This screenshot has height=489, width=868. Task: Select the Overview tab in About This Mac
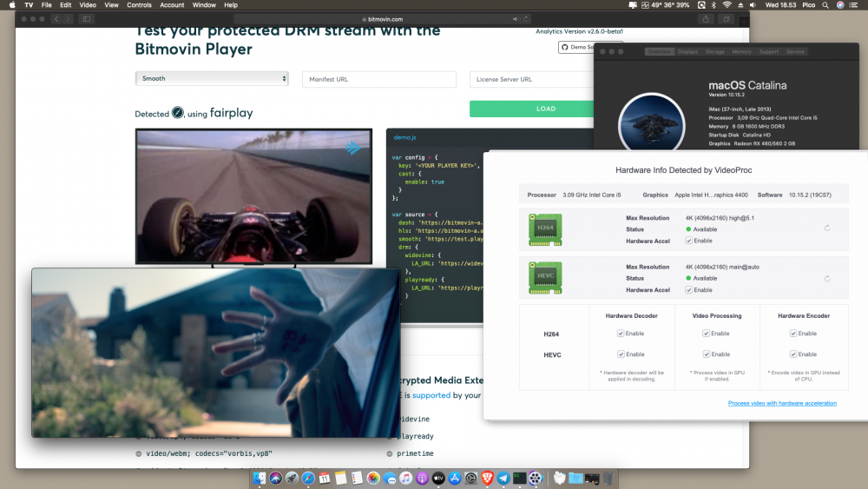[659, 51]
